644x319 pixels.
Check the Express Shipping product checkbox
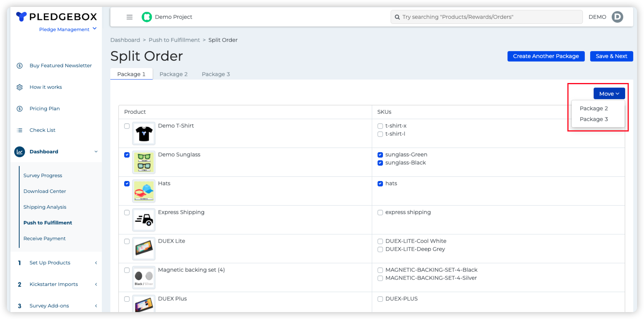click(x=127, y=213)
